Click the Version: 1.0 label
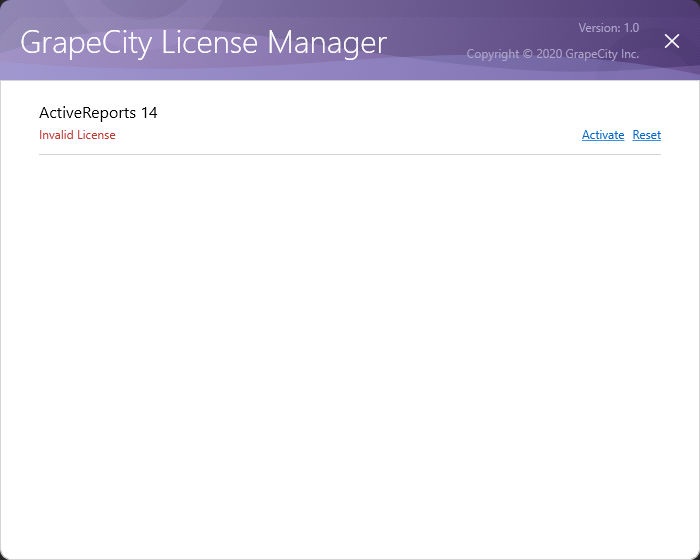 (608, 28)
